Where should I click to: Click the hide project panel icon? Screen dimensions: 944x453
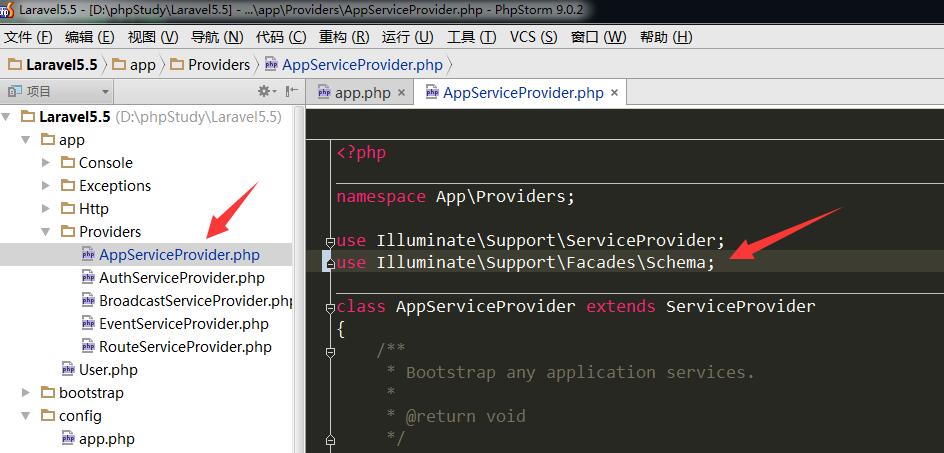point(292,91)
